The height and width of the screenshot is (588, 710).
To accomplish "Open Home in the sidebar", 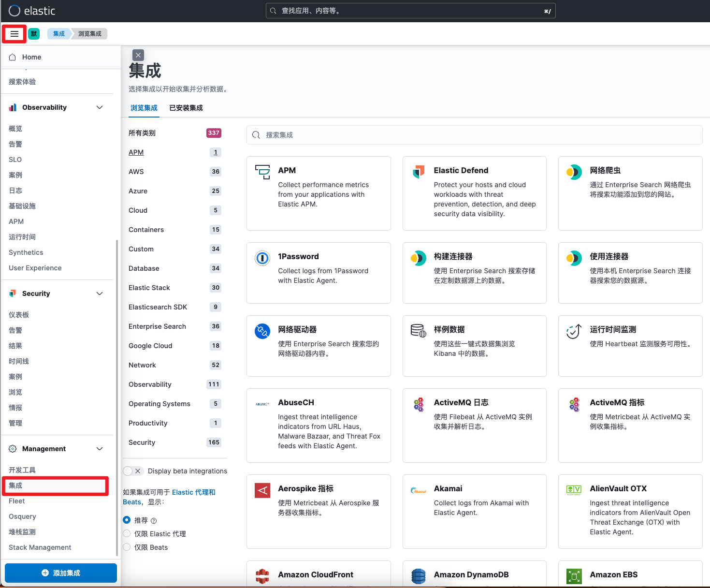I will pos(31,57).
